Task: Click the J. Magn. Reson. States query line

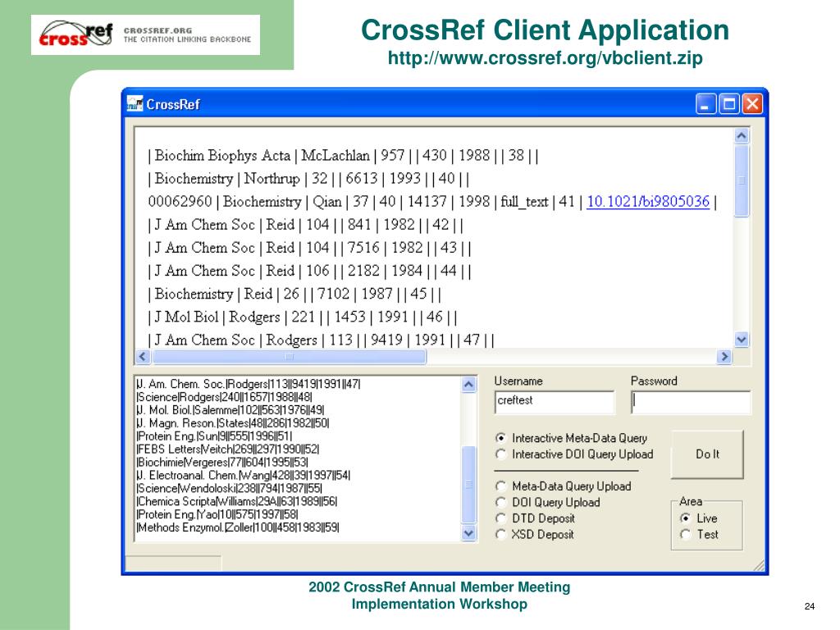Action: click(x=233, y=422)
